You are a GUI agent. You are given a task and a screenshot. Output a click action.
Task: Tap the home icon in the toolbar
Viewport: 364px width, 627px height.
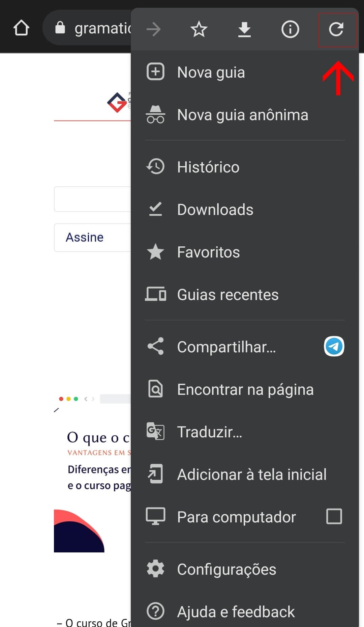21,28
